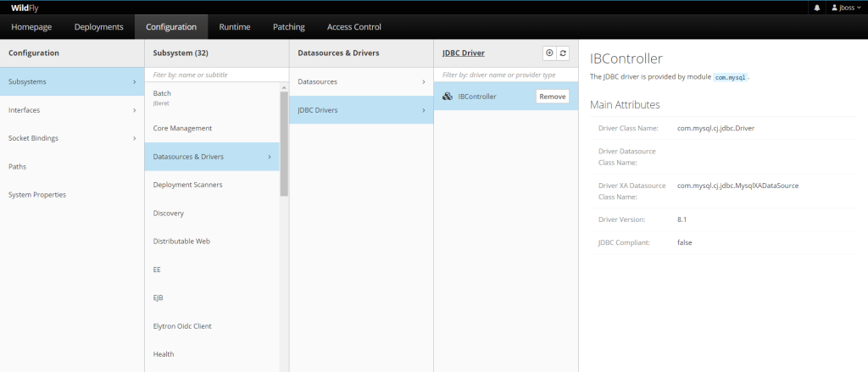Image resolution: width=868 pixels, height=372 pixels.
Task: Select the EJB subsystem
Action: pyautogui.click(x=212, y=297)
